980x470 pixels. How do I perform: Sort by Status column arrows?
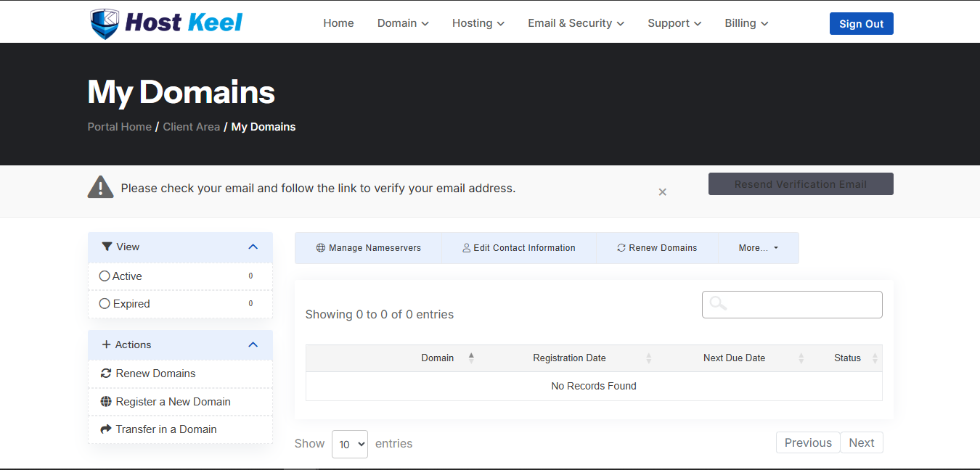(x=875, y=358)
